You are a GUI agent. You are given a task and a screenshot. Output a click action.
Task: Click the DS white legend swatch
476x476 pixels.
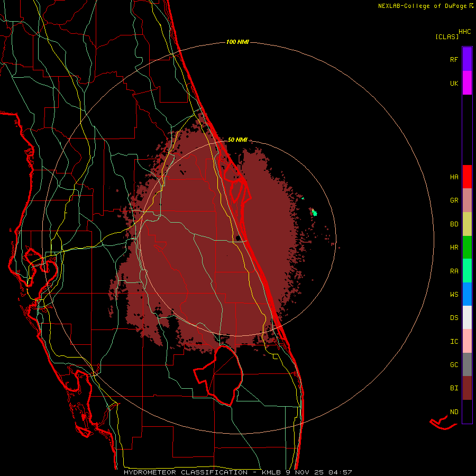(x=467, y=317)
